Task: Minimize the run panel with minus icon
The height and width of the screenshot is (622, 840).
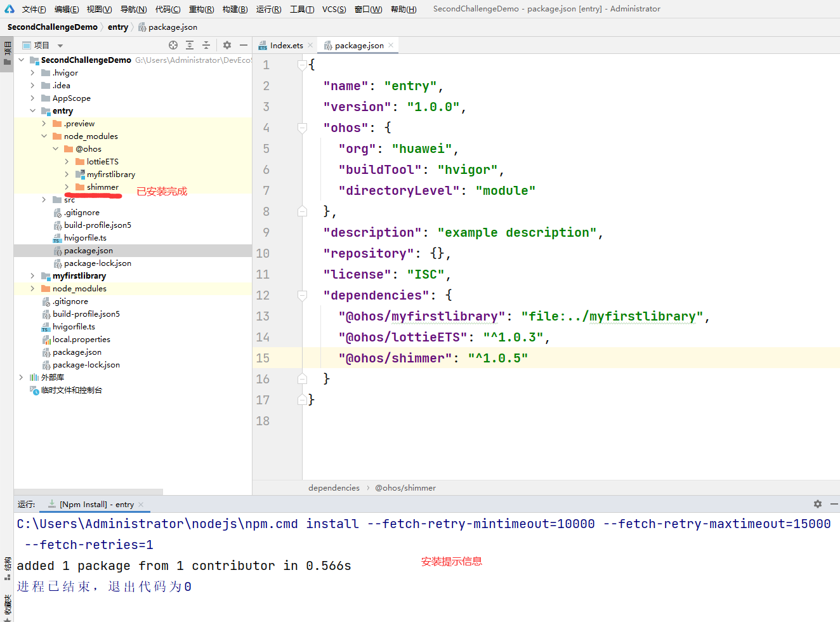Action: (834, 504)
